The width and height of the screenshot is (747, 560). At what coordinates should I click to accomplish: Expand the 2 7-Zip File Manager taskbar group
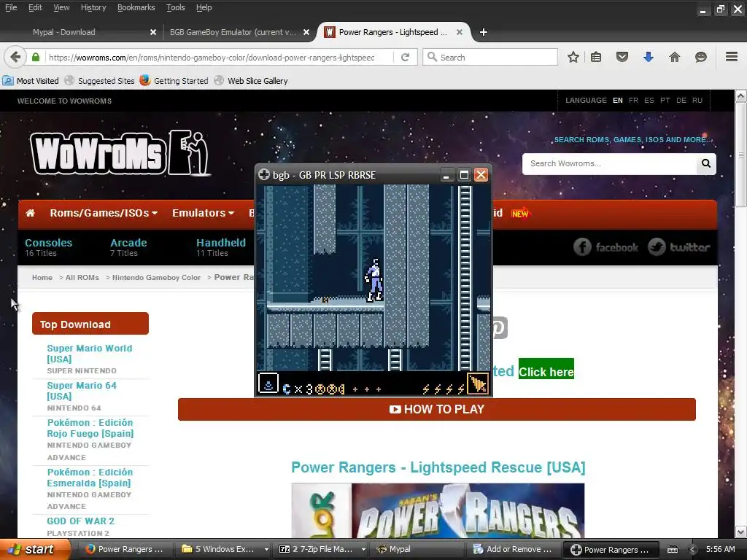[x=363, y=549]
